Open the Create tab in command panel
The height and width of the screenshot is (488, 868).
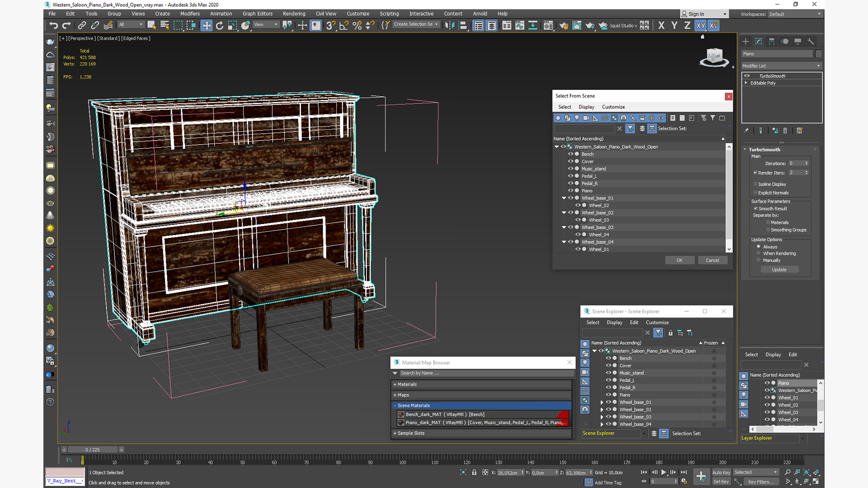pyautogui.click(x=746, y=41)
